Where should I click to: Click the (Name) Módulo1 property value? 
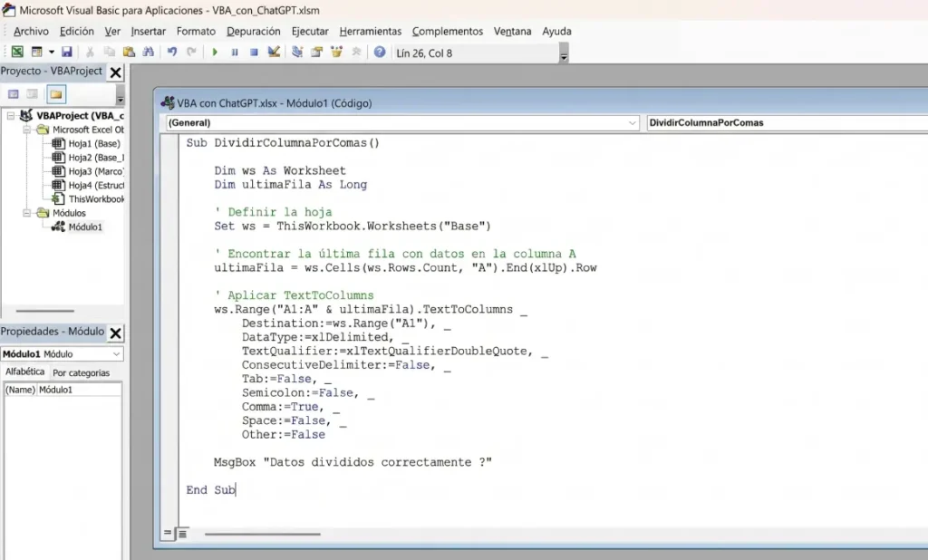click(x=80, y=391)
